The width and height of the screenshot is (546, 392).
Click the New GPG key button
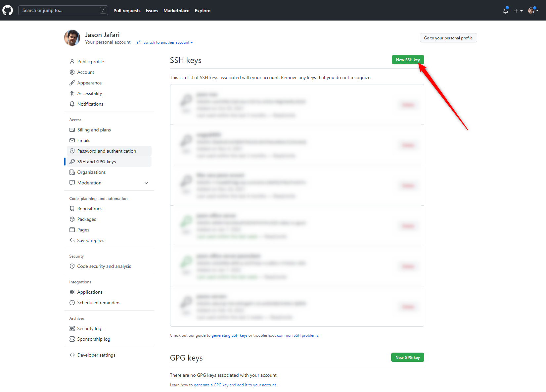[407, 357]
